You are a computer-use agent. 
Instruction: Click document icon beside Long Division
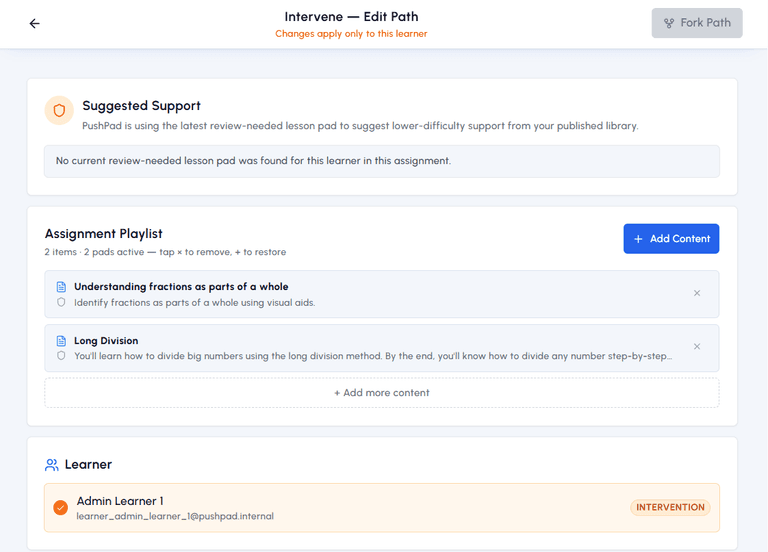point(61,340)
